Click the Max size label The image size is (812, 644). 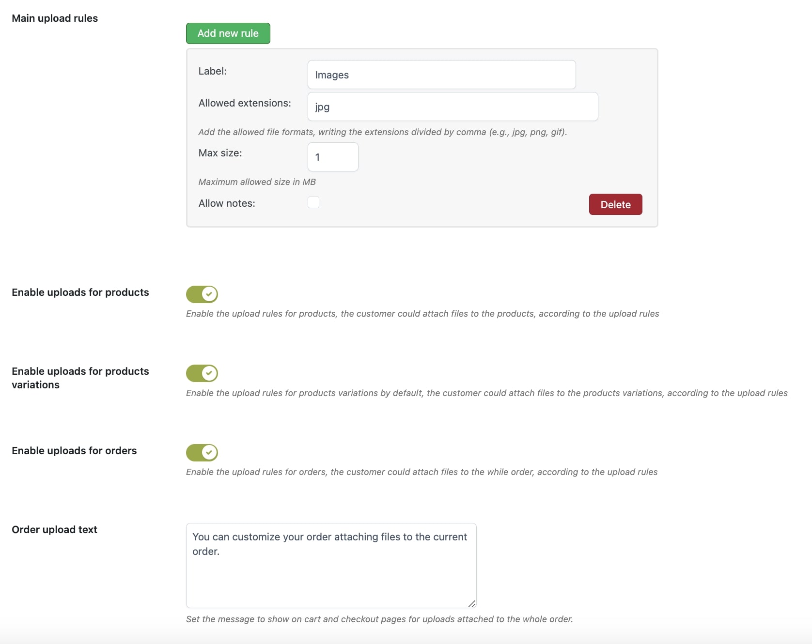(220, 153)
